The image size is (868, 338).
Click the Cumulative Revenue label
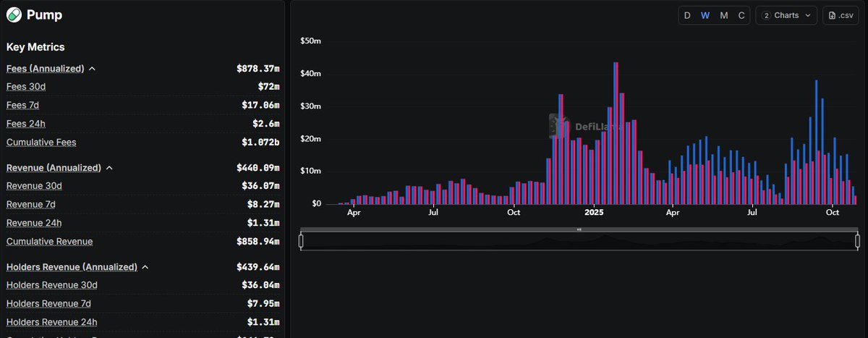point(49,242)
